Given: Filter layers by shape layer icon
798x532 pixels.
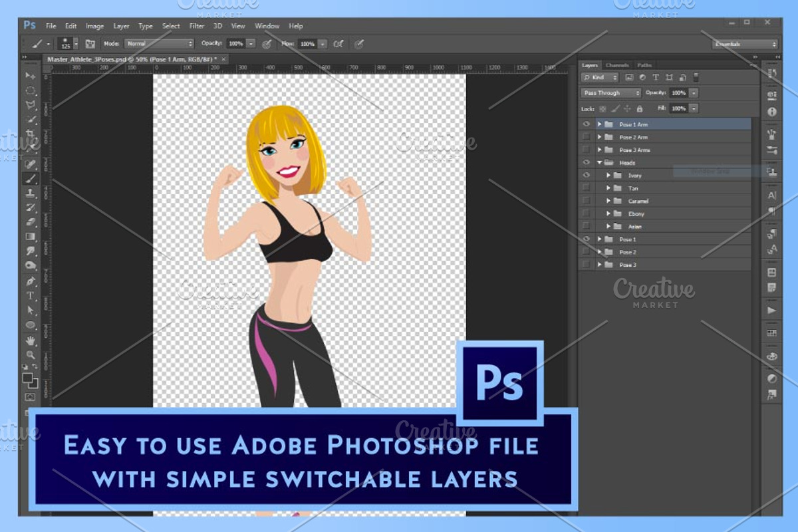Looking at the screenshot, I should (669, 78).
